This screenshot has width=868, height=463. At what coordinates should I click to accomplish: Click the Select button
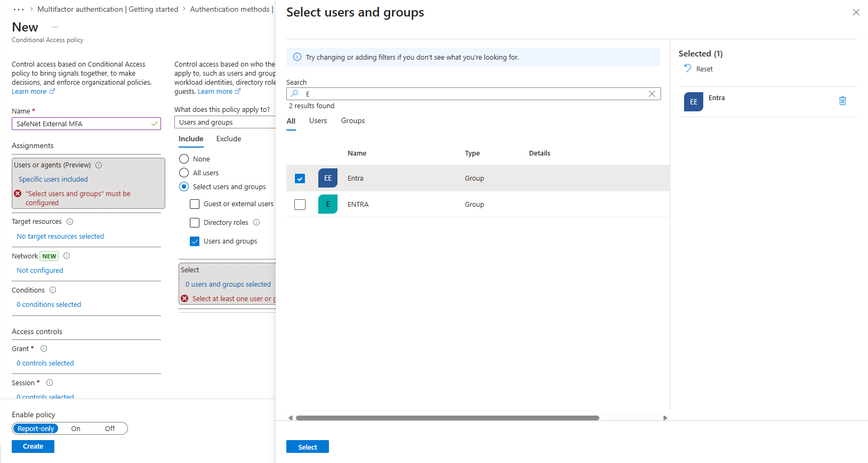308,447
